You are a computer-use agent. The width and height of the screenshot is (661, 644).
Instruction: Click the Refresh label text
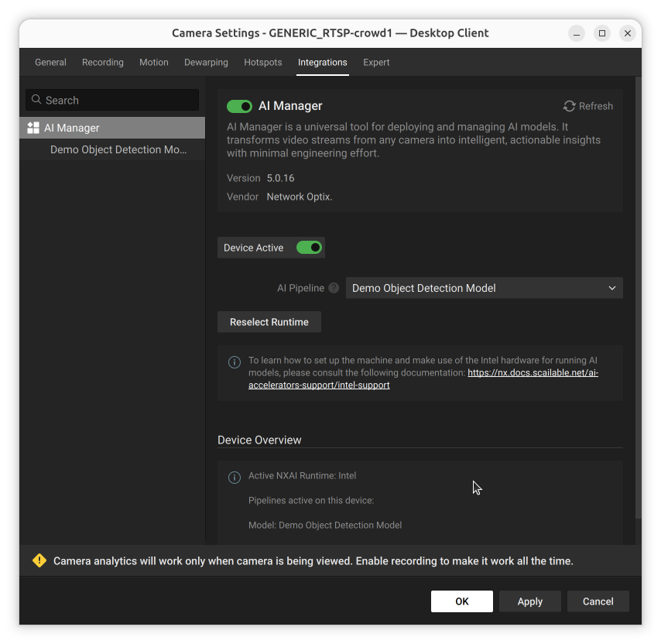(x=596, y=106)
